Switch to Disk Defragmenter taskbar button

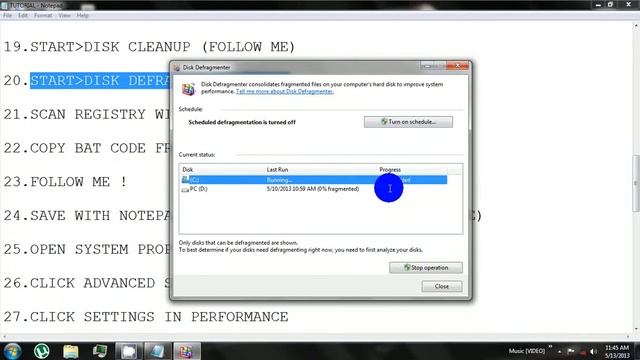point(187,351)
